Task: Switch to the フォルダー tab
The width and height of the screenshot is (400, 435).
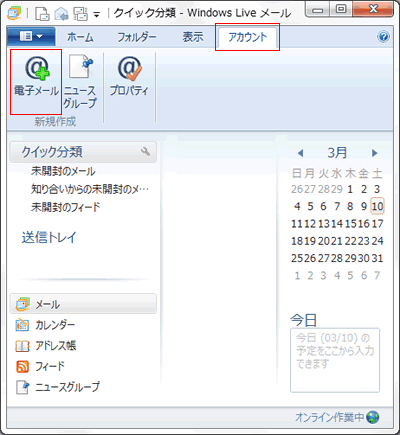Action: 137,37
